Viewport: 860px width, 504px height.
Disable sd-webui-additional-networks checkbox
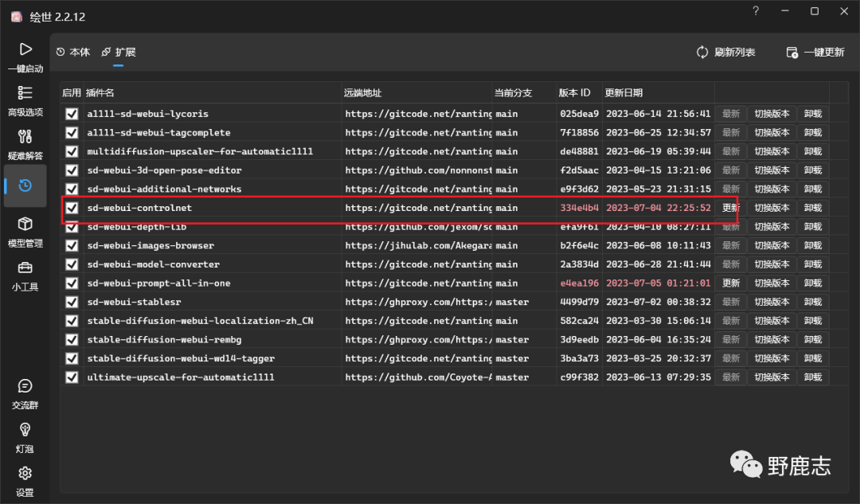tap(72, 189)
